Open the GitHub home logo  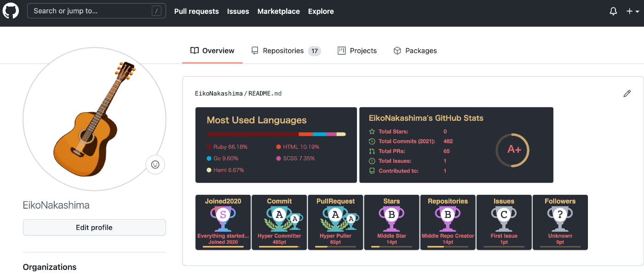(x=11, y=11)
